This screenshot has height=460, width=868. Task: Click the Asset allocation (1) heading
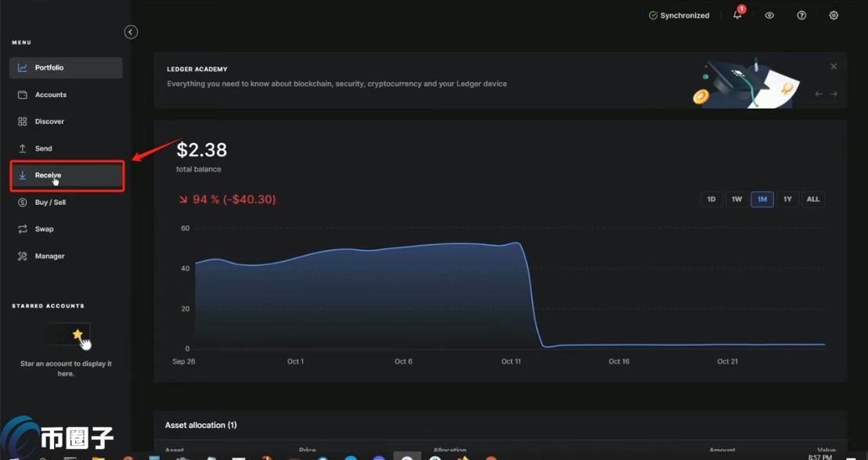coord(200,425)
